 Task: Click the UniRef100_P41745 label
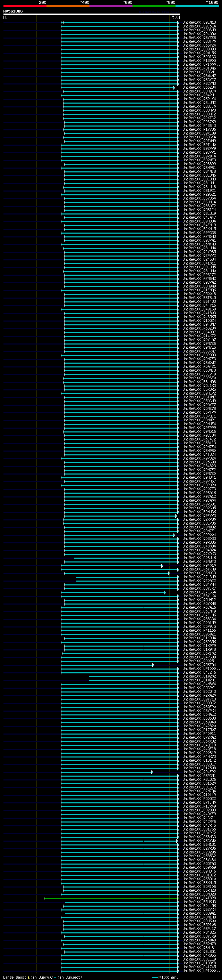199,967
